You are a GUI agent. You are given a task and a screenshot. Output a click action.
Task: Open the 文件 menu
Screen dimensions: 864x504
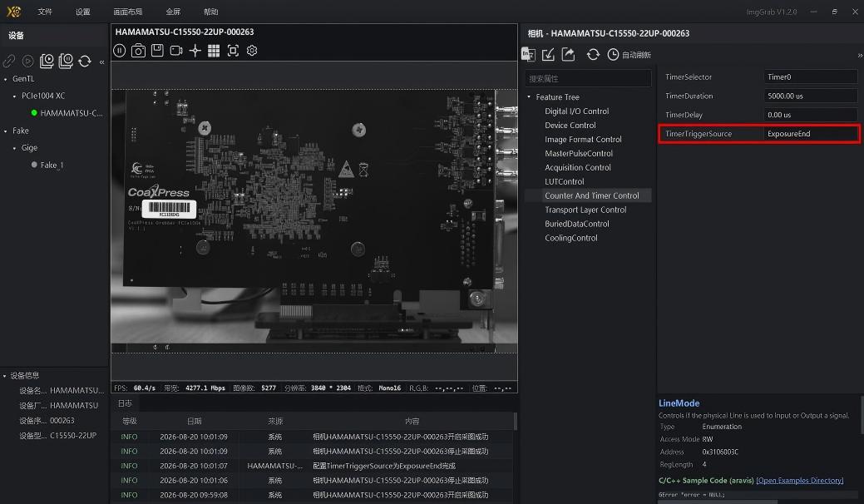point(45,12)
